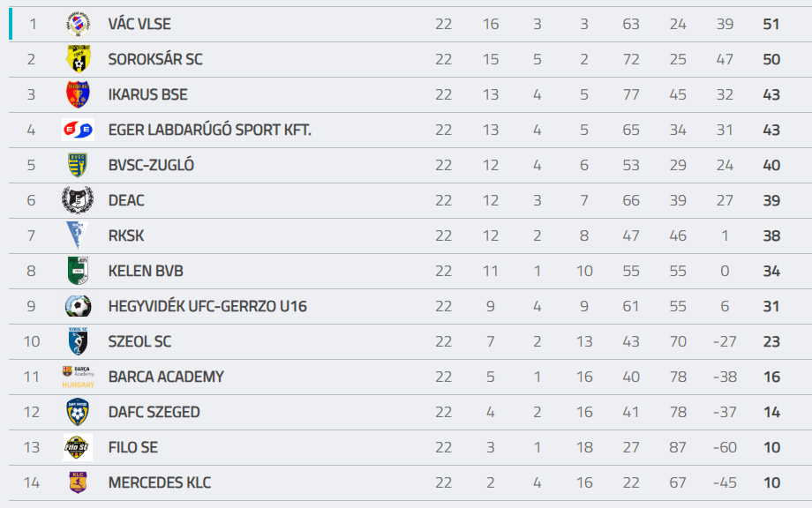Click the Vác VLSE club crest
This screenshot has height=508, width=812.
pyautogui.click(x=79, y=24)
